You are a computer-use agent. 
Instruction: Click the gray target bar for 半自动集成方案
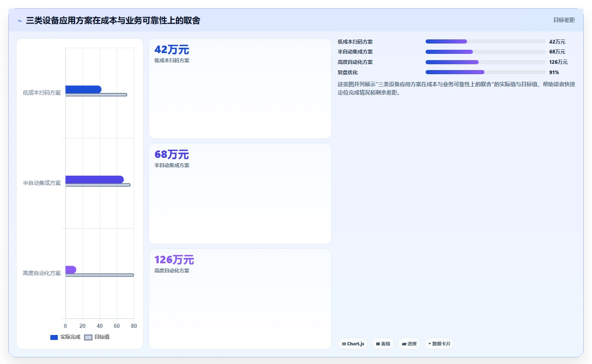(98, 185)
